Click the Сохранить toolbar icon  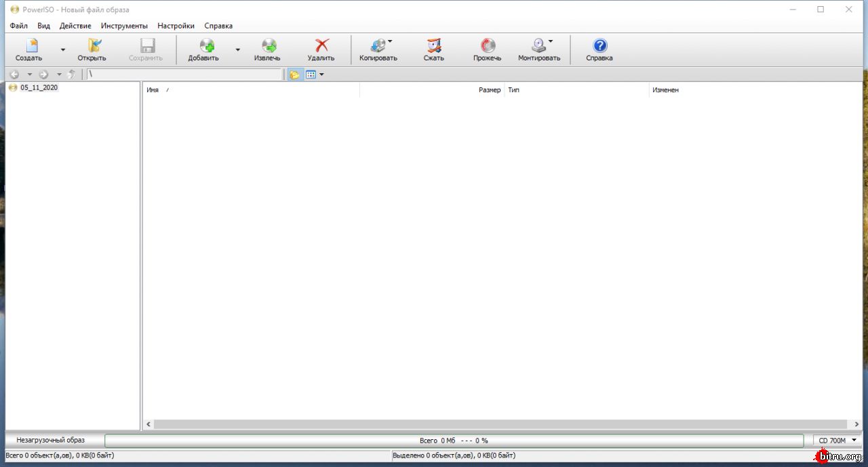(147, 45)
